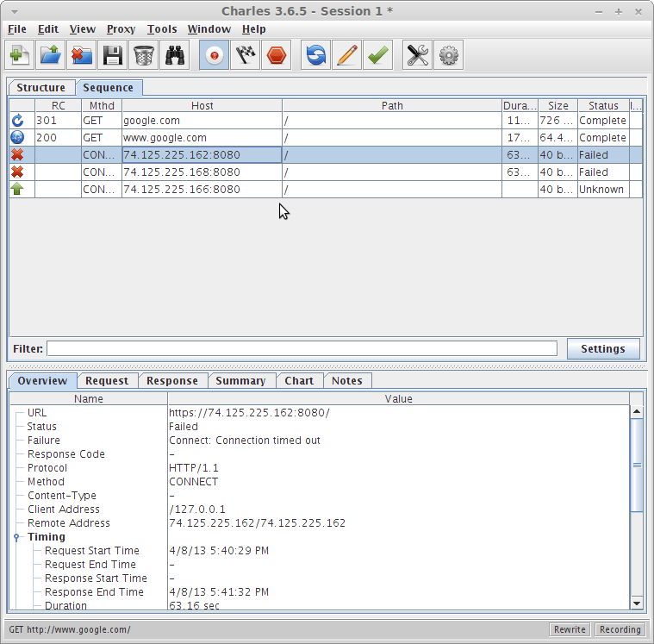
Task: Open the Window menu
Action: tap(209, 29)
